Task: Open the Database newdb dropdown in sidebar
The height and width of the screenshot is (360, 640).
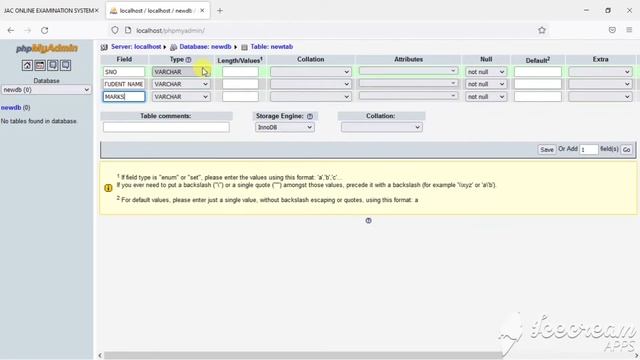Action: click(x=46, y=90)
